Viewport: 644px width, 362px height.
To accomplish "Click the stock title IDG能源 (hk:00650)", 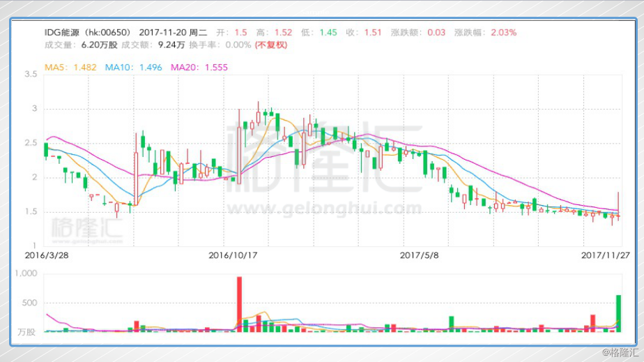I will click(x=88, y=33).
